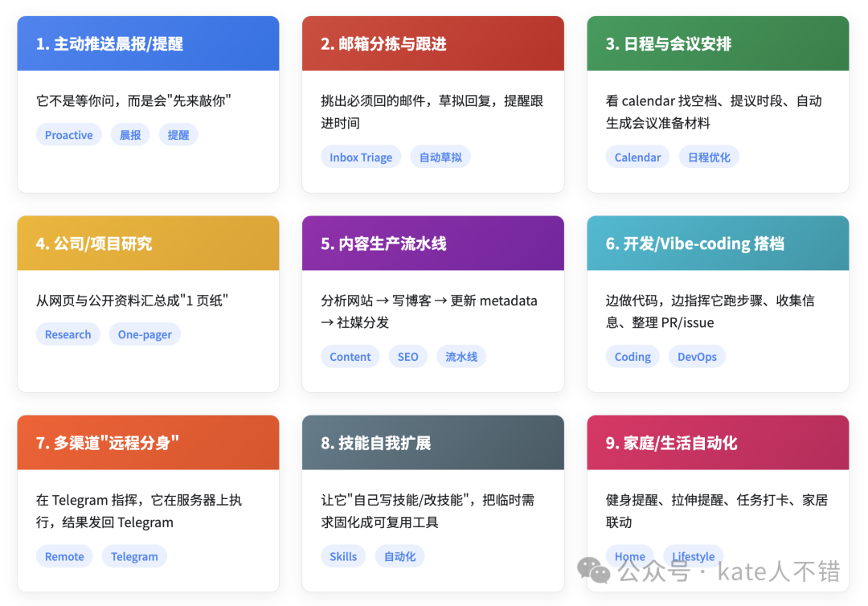
Task: Choose the Calendar tag pill
Action: [637, 158]
